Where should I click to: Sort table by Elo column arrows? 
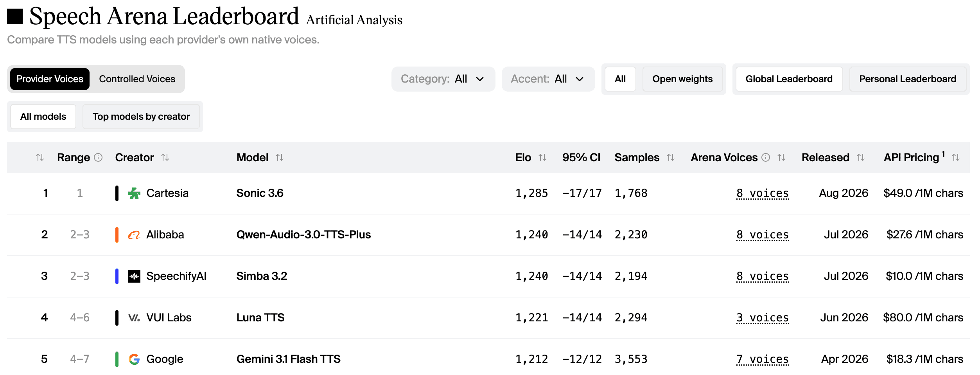click(x=542, y=157)
